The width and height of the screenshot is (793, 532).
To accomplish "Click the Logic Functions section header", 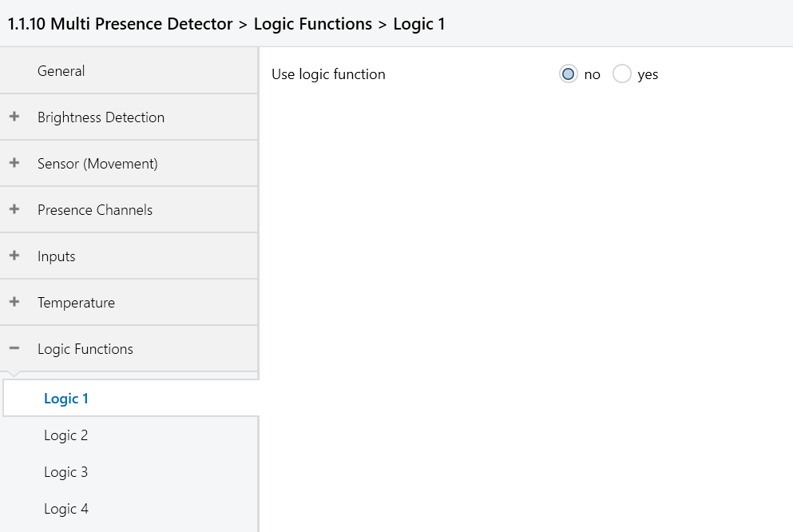I will coord(129,349).
